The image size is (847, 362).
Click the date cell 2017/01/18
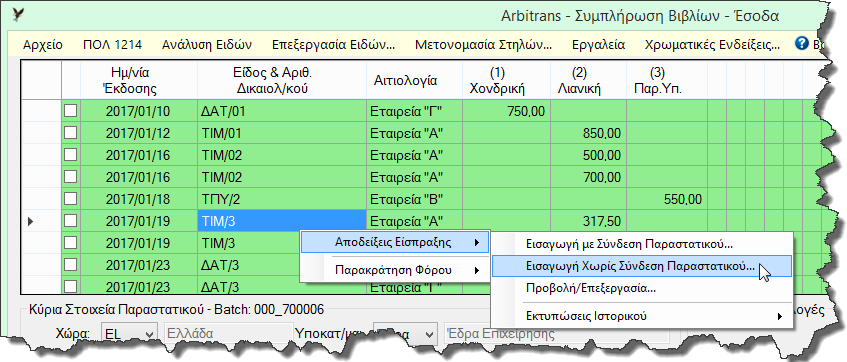[x=139, y=199]
